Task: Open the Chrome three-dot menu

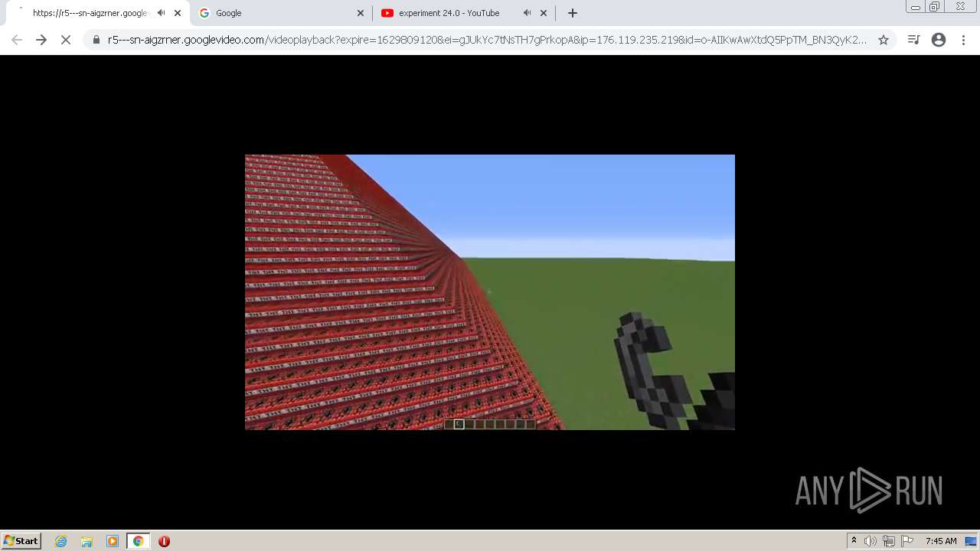Action: 963,40
